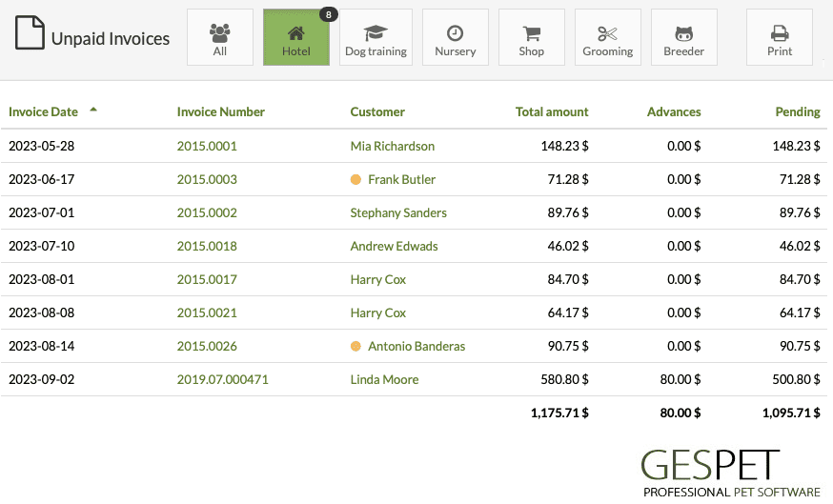Click the Unpaid Invoices document icon
The height and width of the screenshot is (504, 833).
[30, 33]
